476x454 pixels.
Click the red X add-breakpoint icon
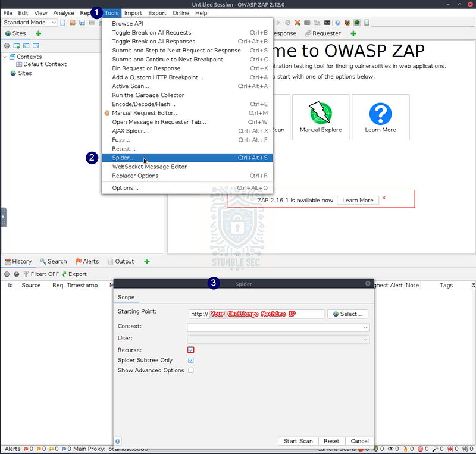[x=297, y=23]
